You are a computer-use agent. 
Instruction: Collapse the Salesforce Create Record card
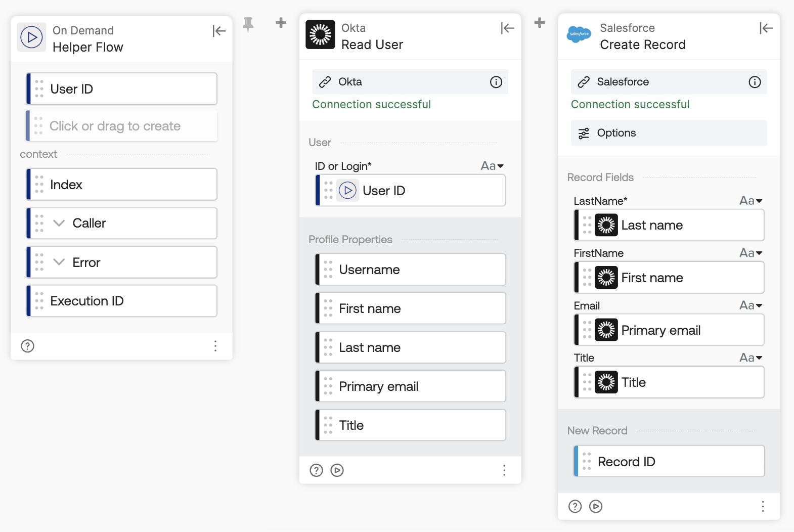[766, 28]
